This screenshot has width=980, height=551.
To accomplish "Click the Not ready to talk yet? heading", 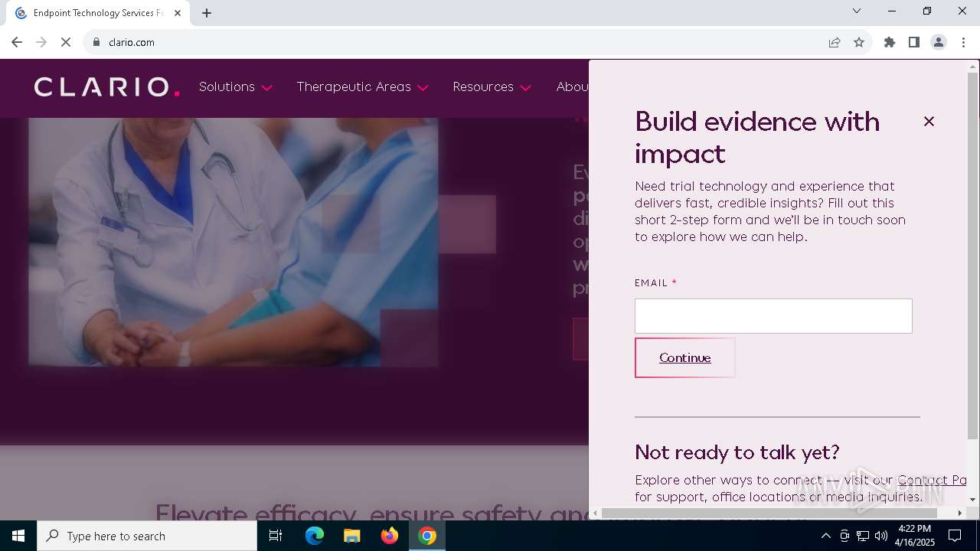I will click(737, 452).
